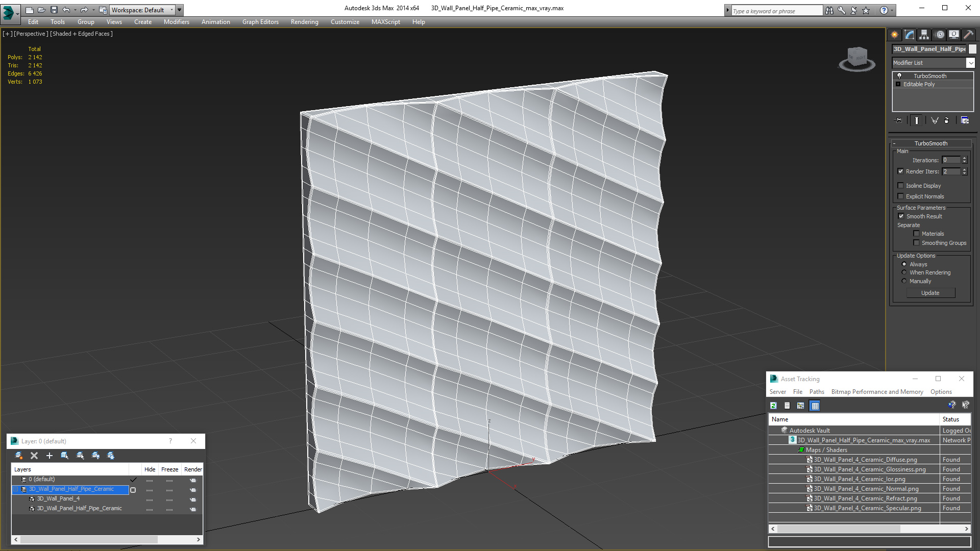The width and height of the screenshot is (980, 551).
Task: Click Make Unique icon in modifier stack
Action: [935, 120]
